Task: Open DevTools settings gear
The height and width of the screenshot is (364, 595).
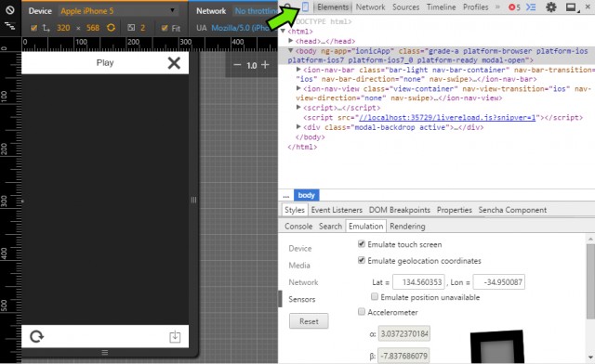Action: pos(551,6)
